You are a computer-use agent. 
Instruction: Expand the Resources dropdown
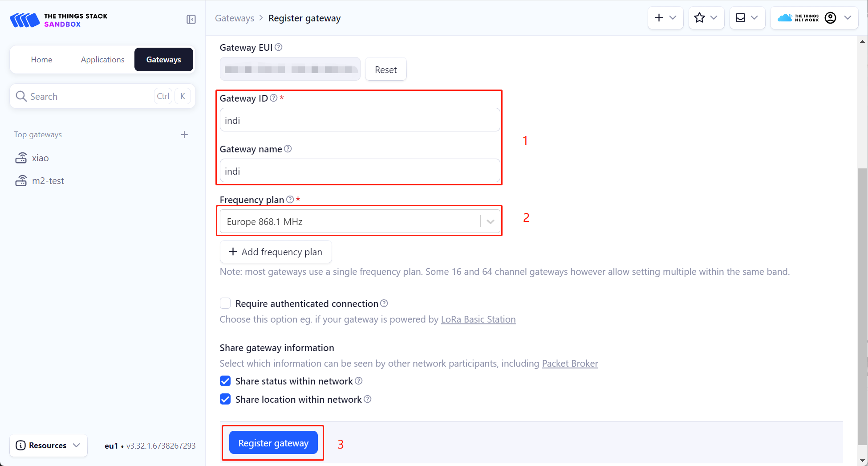point(49,446)
